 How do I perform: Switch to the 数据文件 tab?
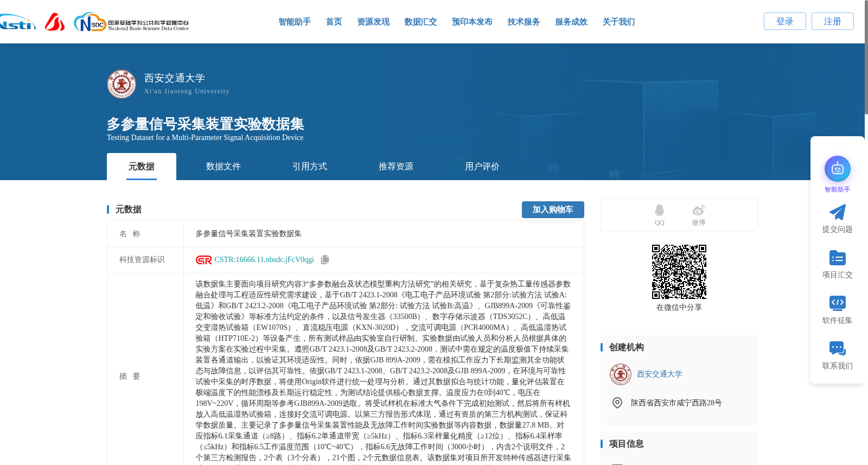pyautogui.click(x=224, y=167)
